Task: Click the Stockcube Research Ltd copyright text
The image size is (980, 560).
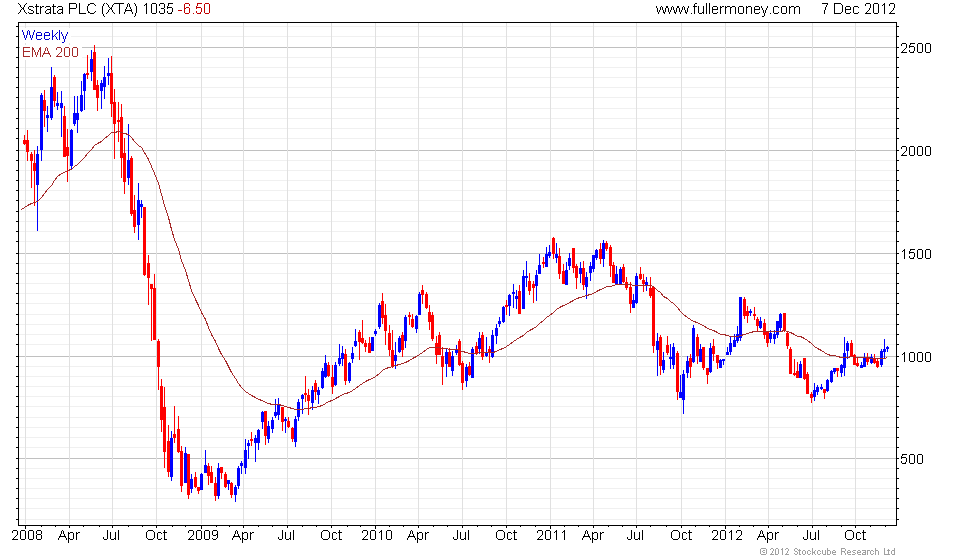Action: [x=828, y=552]
